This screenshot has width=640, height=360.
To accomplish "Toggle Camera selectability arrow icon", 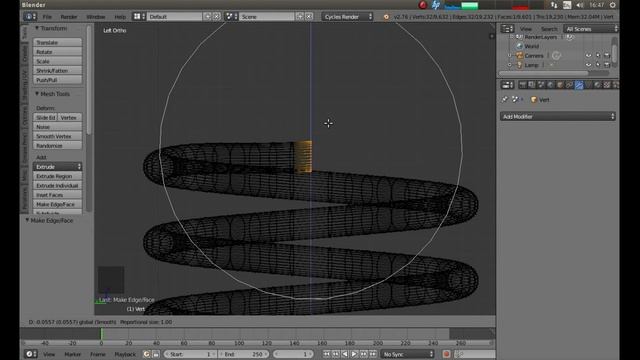I will click(x=598, y=56).
